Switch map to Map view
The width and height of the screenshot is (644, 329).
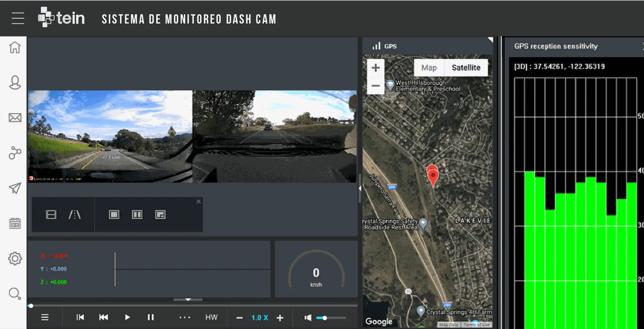click(429, 67)
